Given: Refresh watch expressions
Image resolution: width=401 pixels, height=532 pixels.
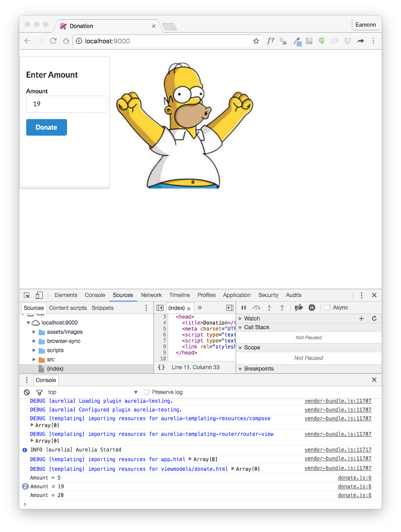Looking at the screenshot, I should pyautogui.click(x=374, y=319).
